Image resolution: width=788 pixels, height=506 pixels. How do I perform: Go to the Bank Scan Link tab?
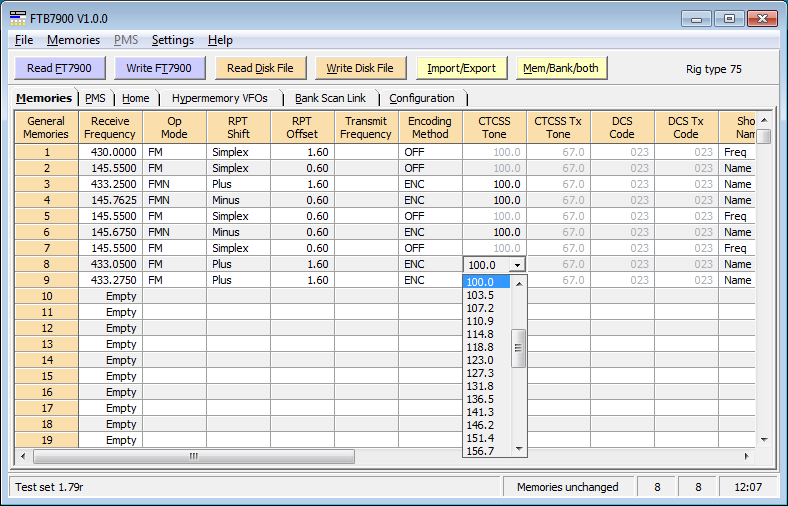coord(330,98)
